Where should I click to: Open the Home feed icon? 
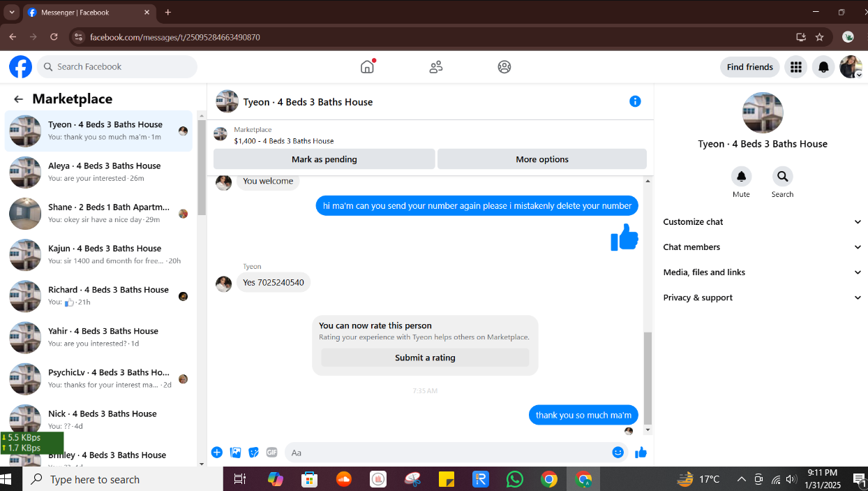[x=368, y=67]
